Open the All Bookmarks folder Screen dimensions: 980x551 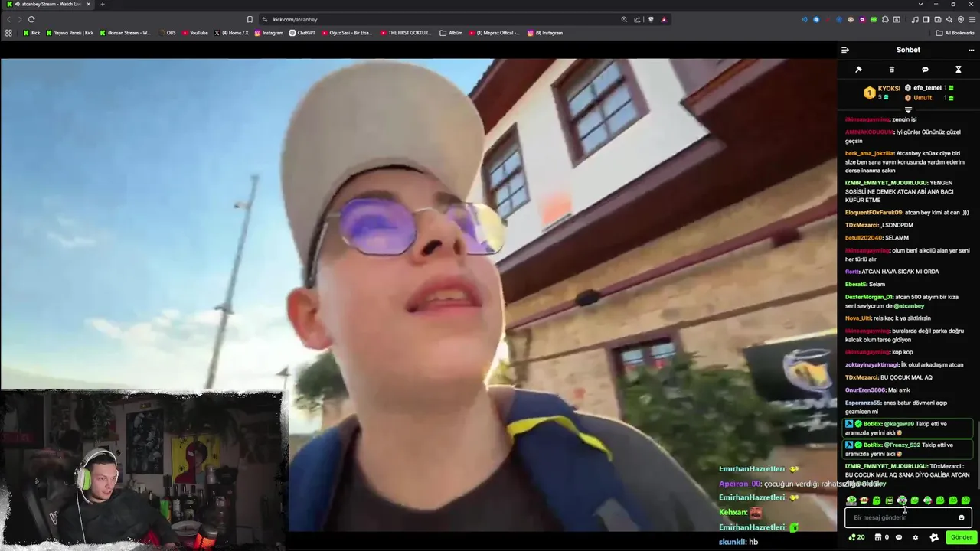[955, 33]
